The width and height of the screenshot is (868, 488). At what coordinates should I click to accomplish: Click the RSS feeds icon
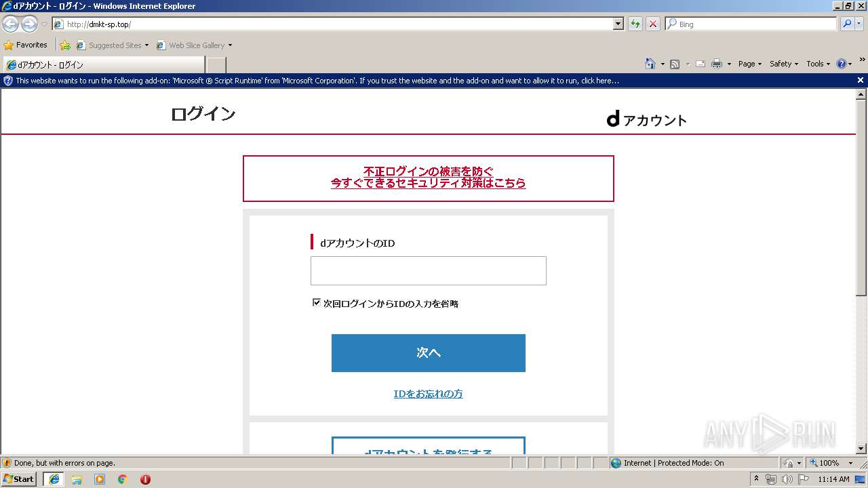675,64
